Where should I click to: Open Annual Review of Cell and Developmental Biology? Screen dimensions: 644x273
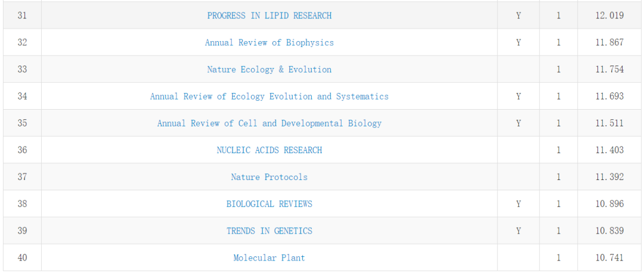pos(270,123)
